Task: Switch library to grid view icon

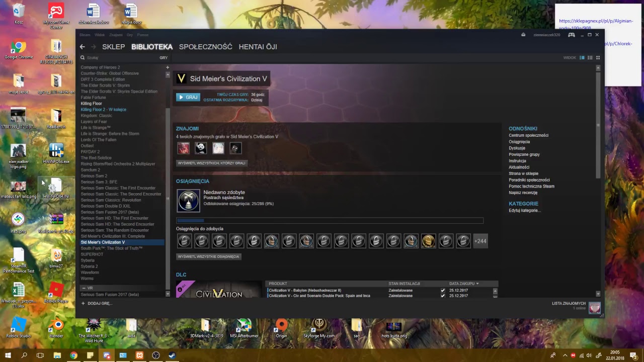Action: coord(598,58)
